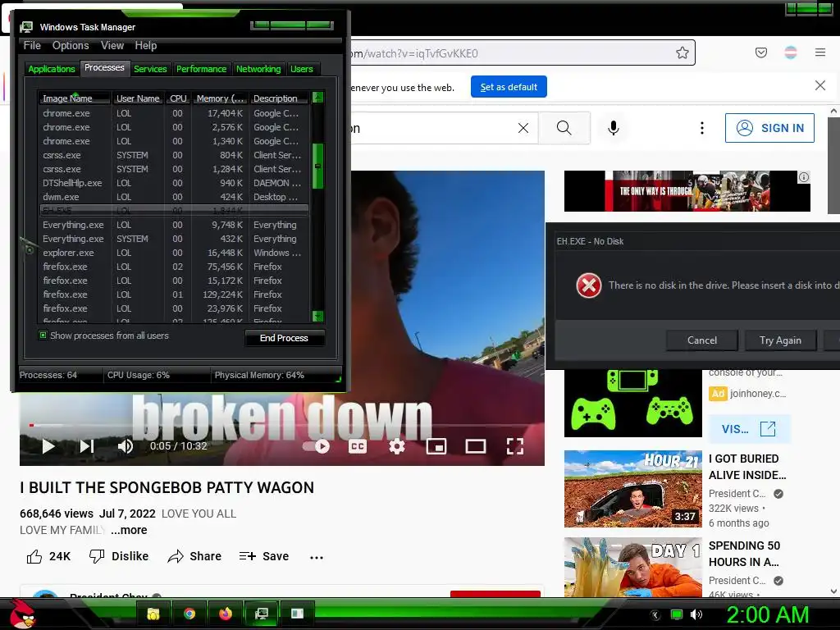The width and height of the screenshot is (840, 630).
Task: Dismiss the default browser notification bar
Action: point(820,85)
